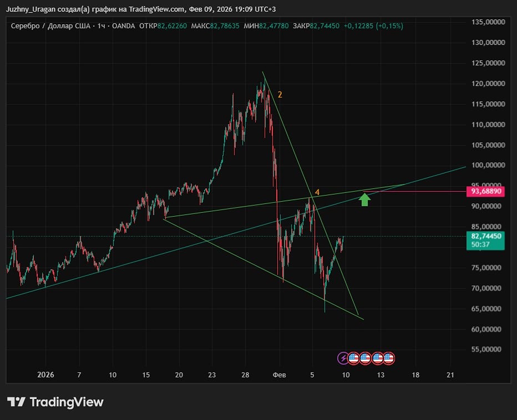The image size is (517, 420).
Task: Click the 2026 label on time axis
Action: pyautogui.click(x=45, y=375)
